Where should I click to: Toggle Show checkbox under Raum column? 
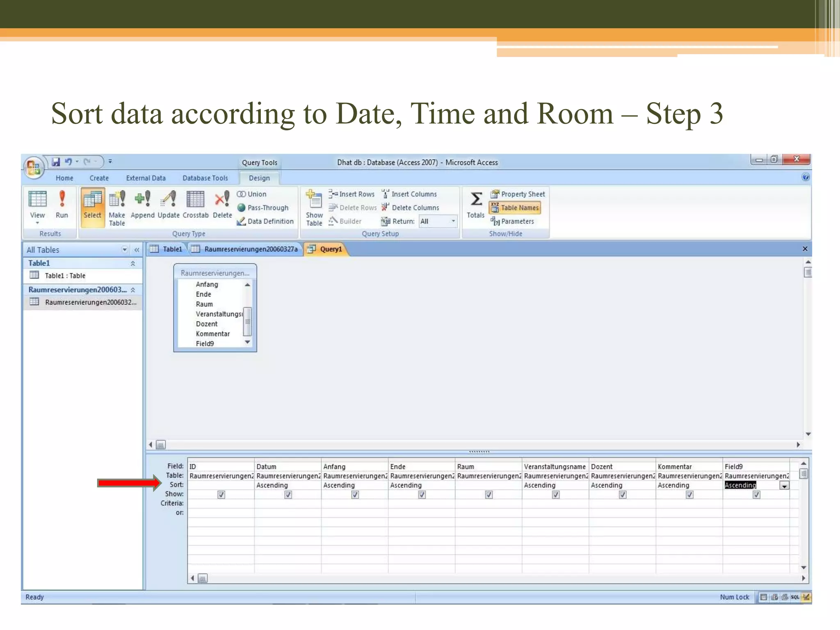point(489,495)
